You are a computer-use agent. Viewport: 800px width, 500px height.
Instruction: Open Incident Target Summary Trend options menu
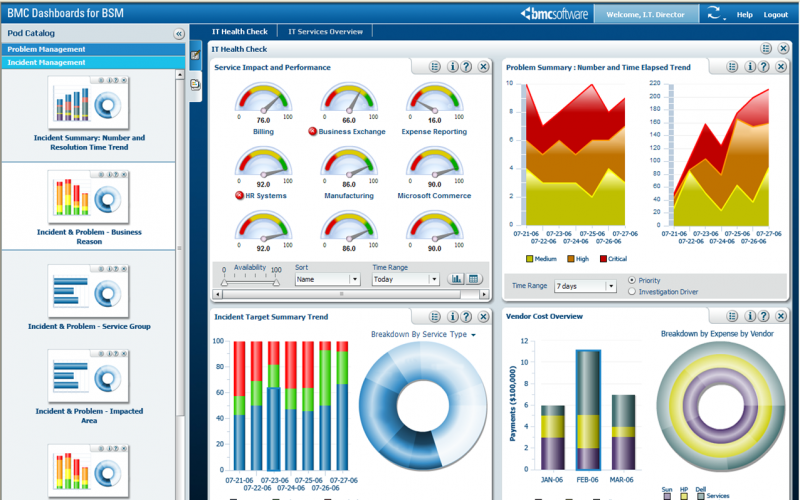(x=435, y=316)
